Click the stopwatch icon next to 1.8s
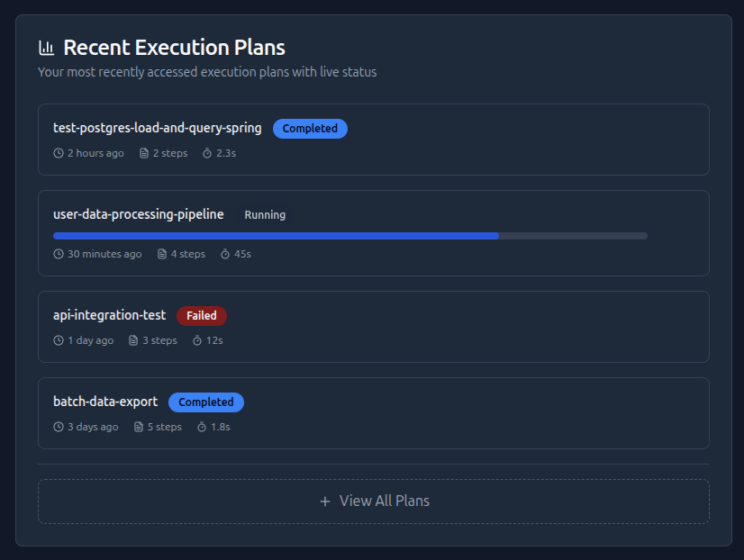This screenshot has width=744, height=560. [202, 427]
